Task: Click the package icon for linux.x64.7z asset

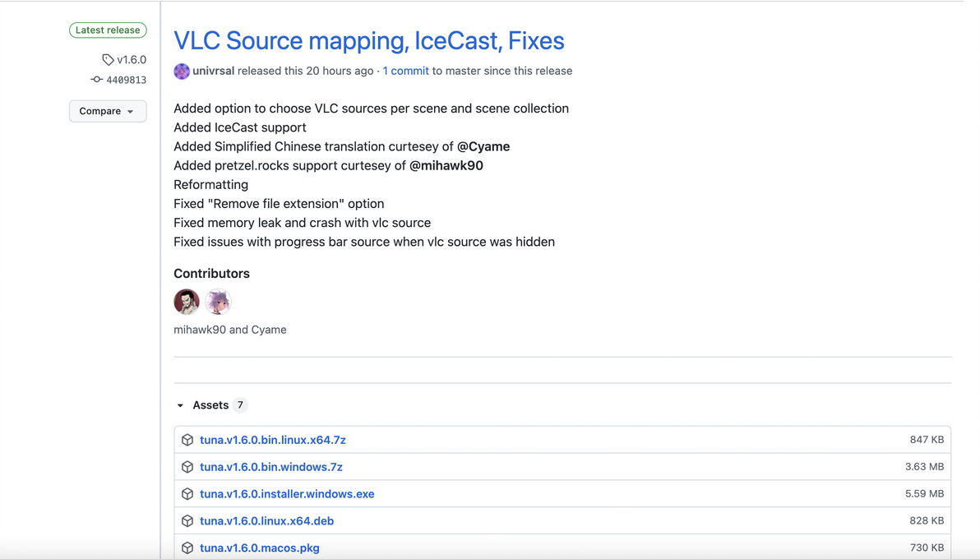Action: pyautogui.click(x=187, y=440)
